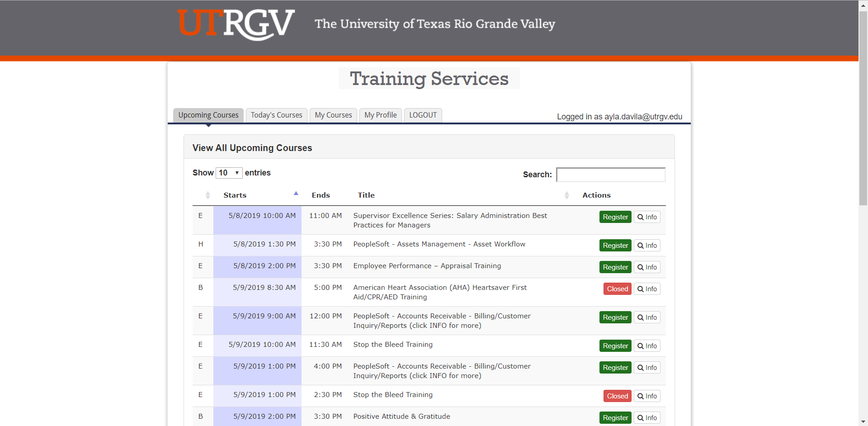Viewport: 868px width, 426px height.
Task: Go to the My Profile tab
Action: click(380, 115)
